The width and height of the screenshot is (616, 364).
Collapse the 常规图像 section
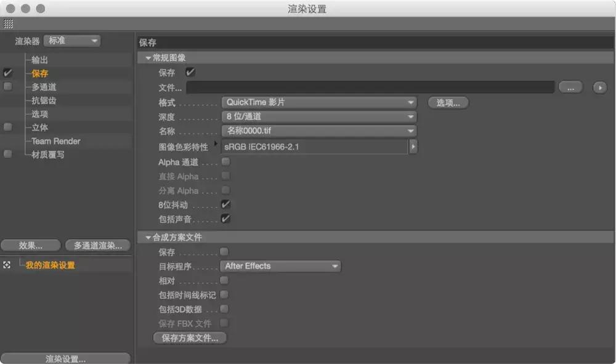(x=147, y=57)
